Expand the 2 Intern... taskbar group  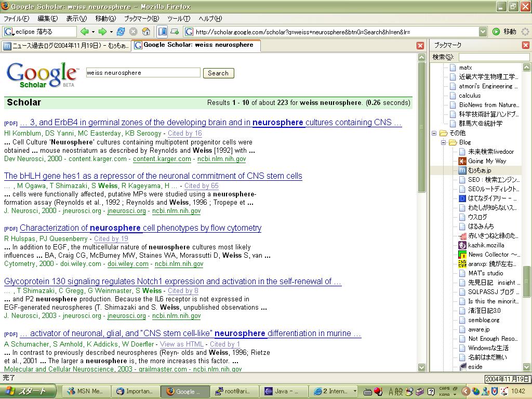[355, 392]
